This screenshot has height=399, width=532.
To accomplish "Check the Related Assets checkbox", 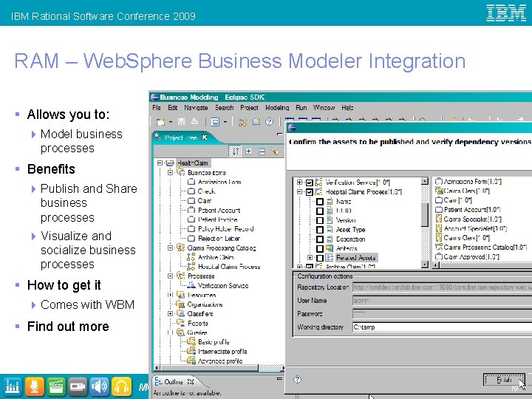I will (x=320, y=258).
